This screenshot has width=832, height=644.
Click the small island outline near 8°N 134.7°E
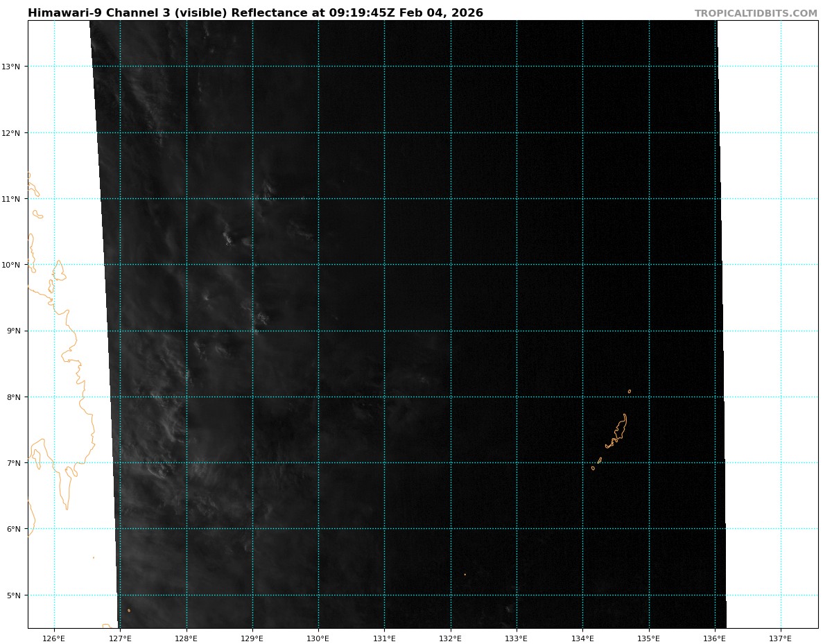click(x=630, y=391)
